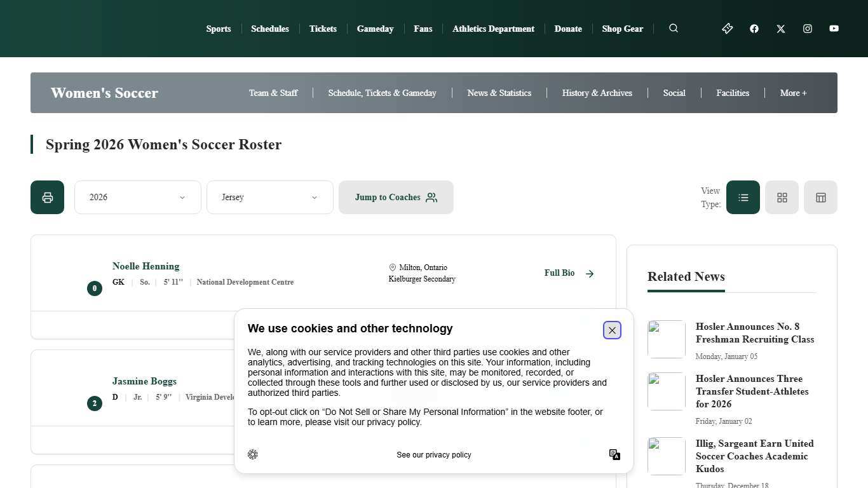Click Jump to Coaches button

tap(396, 198)
